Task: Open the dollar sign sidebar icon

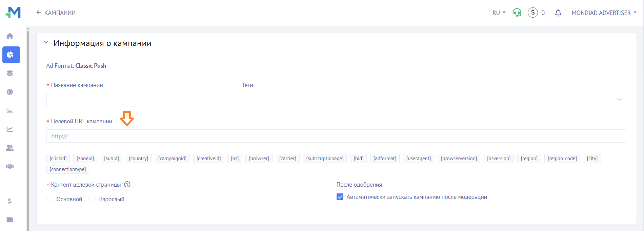Action: tap(10, 201)
